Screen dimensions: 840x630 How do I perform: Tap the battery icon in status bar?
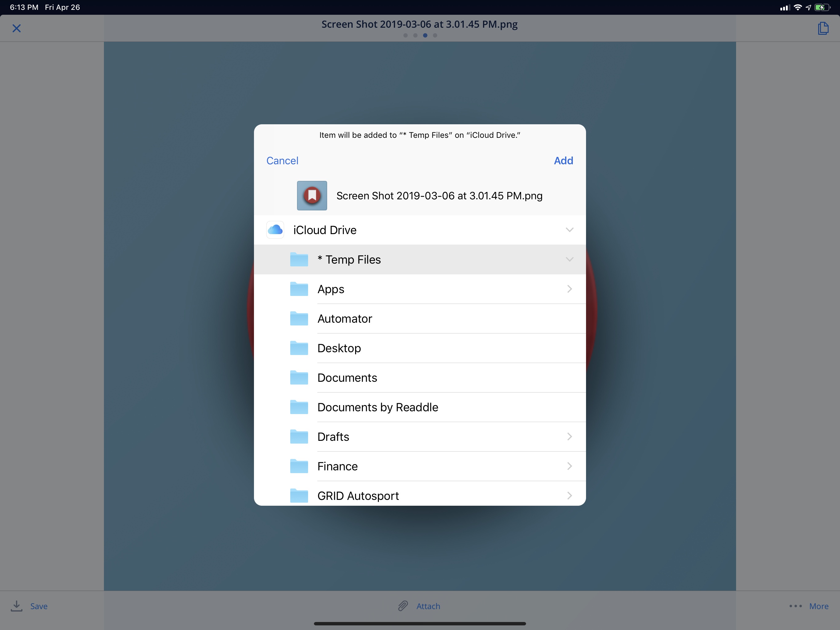[822, 7]
